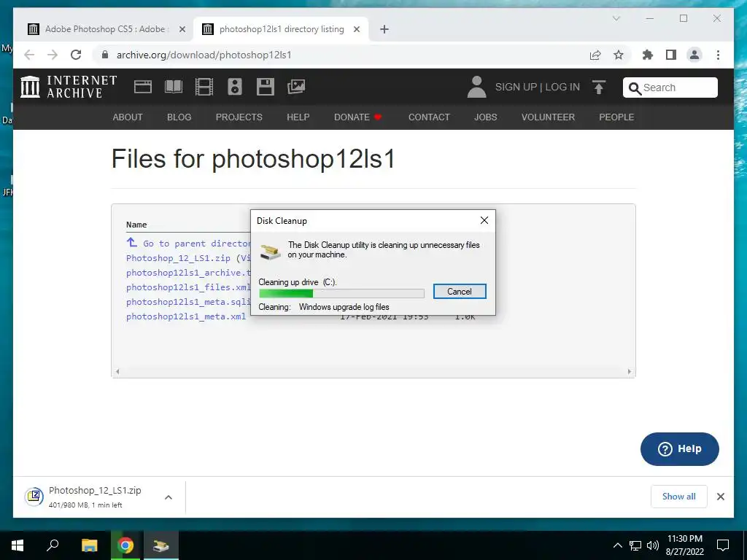Open the Chrome tab search chevron

[x=616, y=18]
